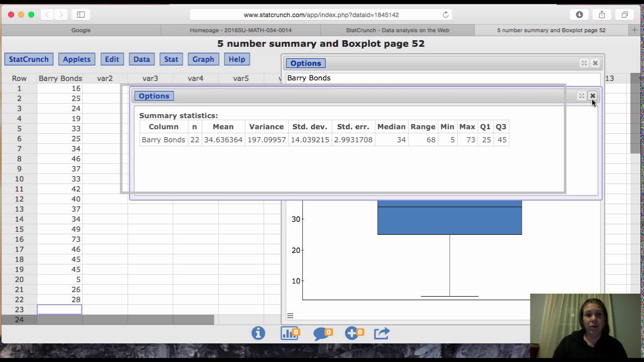Click the Variance value 197.09957
Viewport: 644px width, 362px height.
267,140
